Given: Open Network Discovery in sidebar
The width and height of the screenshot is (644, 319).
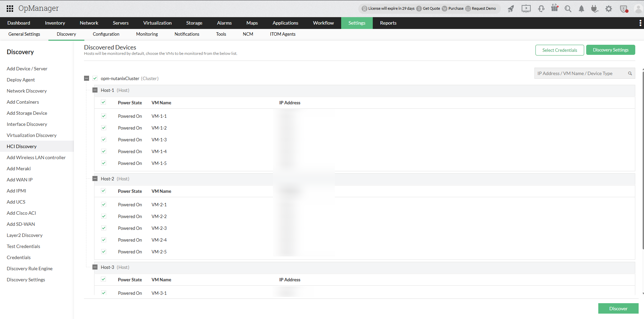Looking at the screenshot, I should tap(27, 91).
